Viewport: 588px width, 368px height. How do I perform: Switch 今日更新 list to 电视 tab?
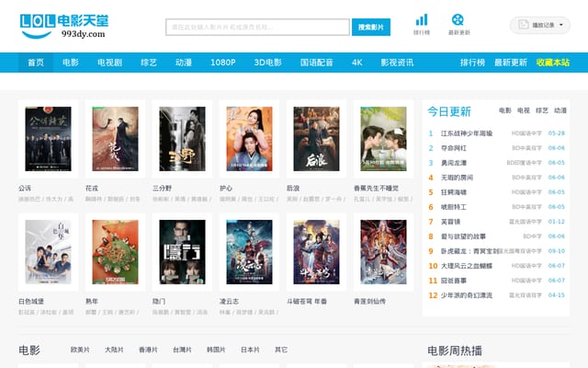point(524,110)
